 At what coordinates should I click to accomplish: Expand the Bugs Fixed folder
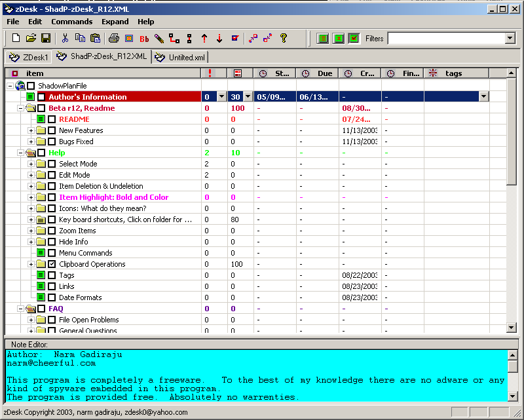coord(31,142)
